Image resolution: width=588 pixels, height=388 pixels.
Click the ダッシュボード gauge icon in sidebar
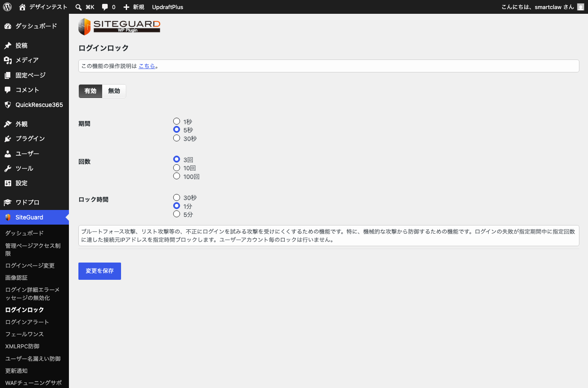8,26
